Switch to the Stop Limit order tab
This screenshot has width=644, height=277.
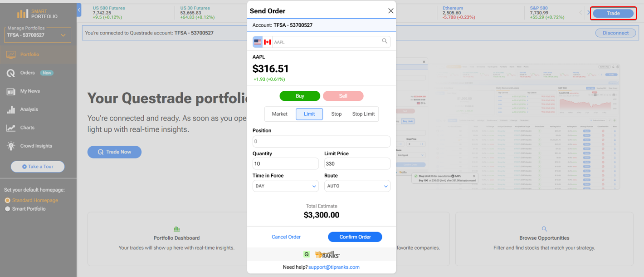[363, 114]
